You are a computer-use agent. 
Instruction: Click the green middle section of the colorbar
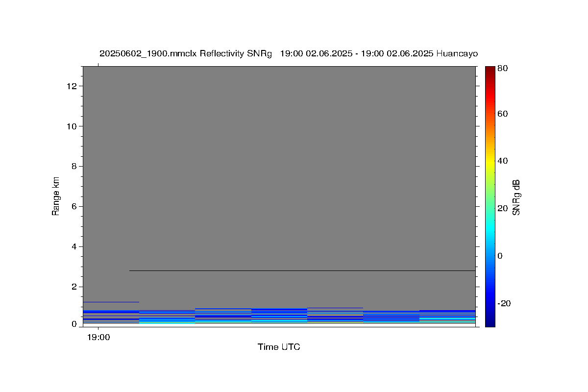(x=490, y=196)
